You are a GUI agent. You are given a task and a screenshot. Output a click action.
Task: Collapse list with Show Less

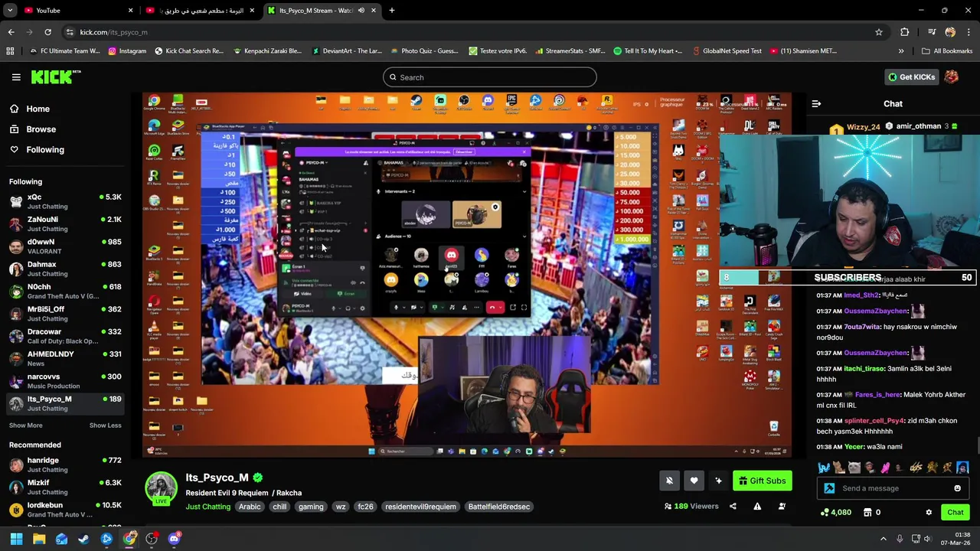pos(105,425)
